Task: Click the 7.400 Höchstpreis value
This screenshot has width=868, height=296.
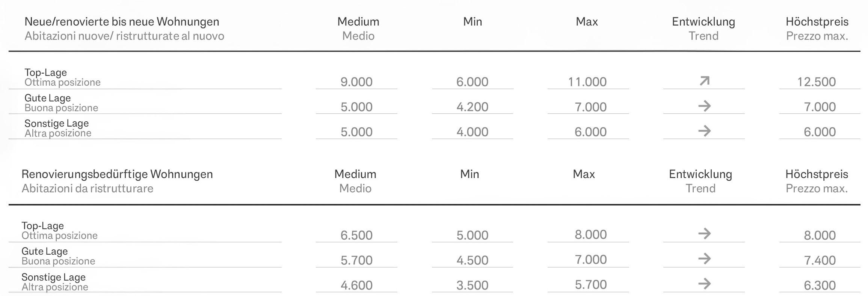Action: click(820, 260)
